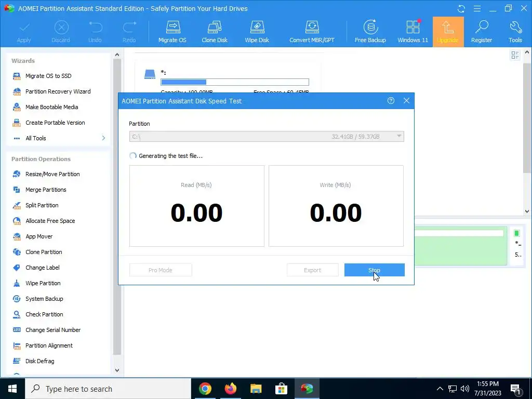The height and width of the screenshot is (399, 532).
Task: Launch Clone Disk from the toolbar
Action: [x=215, y=32]
